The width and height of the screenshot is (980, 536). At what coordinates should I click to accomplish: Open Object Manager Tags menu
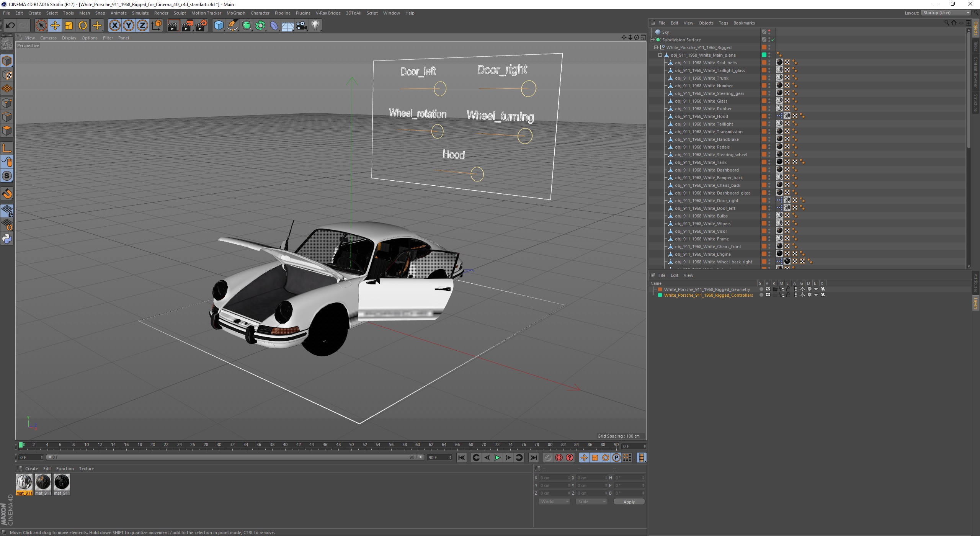(x=723, y=23)
